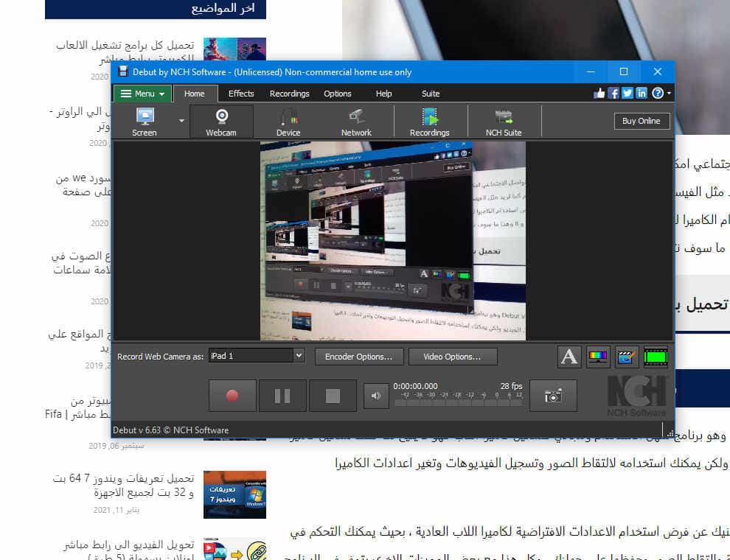
Task: Open the blue help question-mark icon
Action: 658,94
